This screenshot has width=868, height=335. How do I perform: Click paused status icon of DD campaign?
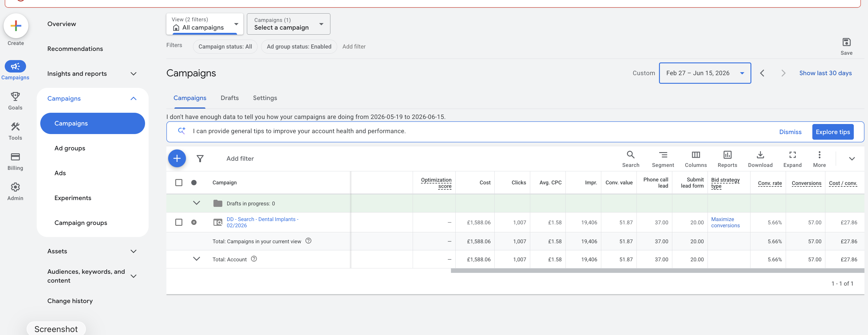point(194,222)
